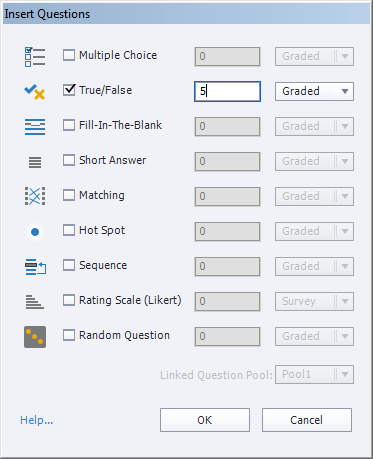Click the Multiple Choice question icon
Image resolution: width=373 pixels, height=459 pixels.
(35, 57)
